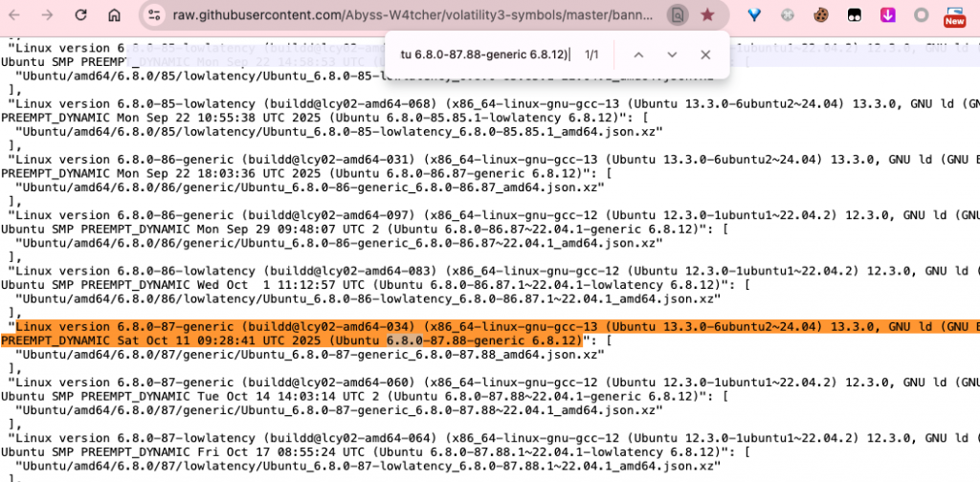Image resolution: width=980 pixels, height=482 pixels.
Task: Open site information icon in address bar
Action: point(155,15)
